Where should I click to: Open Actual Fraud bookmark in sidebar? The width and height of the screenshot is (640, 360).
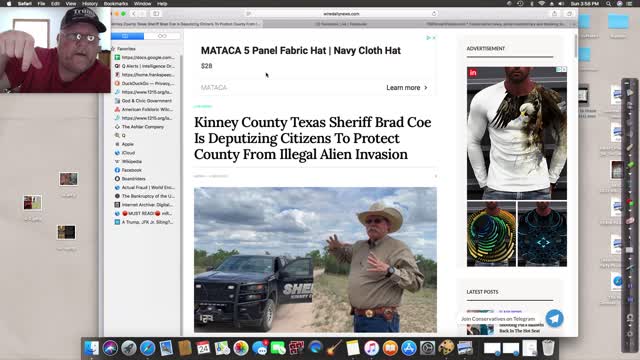point(145,187)
